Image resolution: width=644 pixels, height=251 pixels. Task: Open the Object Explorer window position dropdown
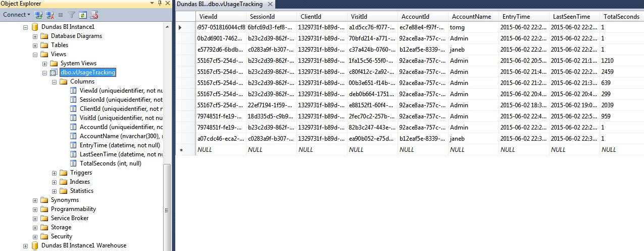(152, 4)
